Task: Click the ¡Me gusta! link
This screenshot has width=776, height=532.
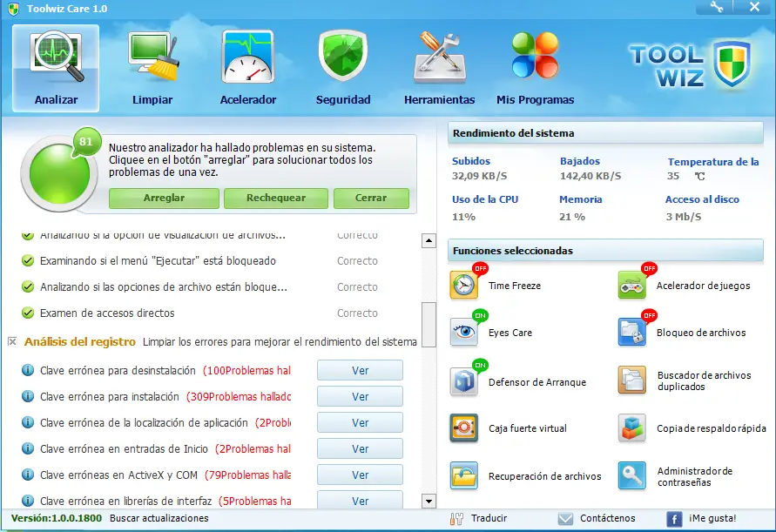Action: [712, 518]
